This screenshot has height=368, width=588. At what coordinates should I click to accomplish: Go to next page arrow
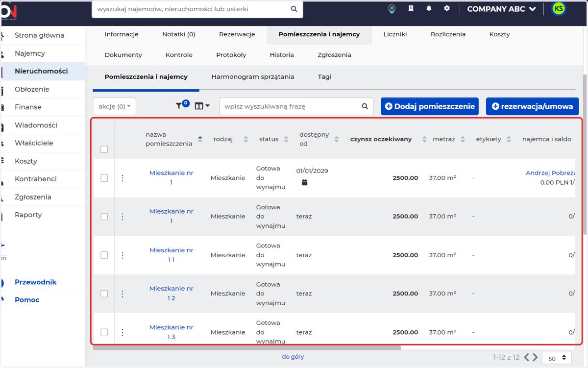tap(535, 357)
